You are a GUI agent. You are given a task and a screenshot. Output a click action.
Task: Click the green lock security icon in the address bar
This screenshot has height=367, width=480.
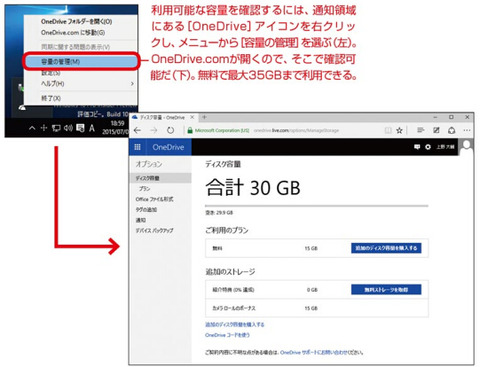(x=190, y=130)
